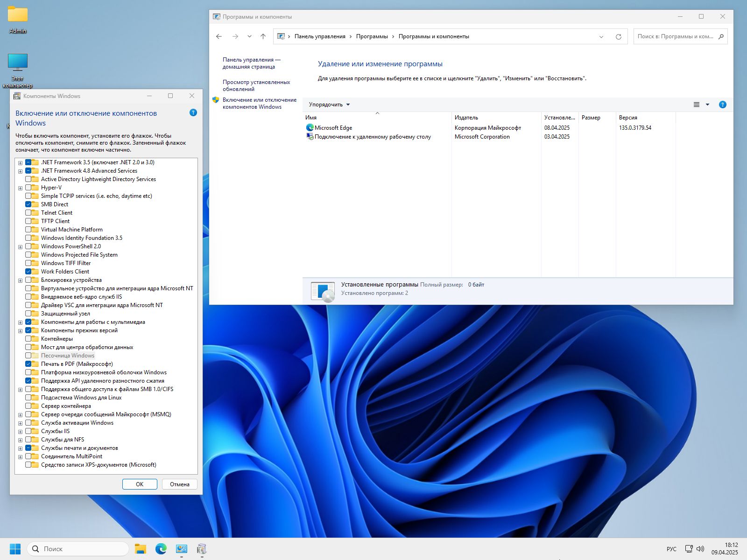Open Просмотр установленных обновлений link
This screenshot has height=560, width=747.
point(256,85)
